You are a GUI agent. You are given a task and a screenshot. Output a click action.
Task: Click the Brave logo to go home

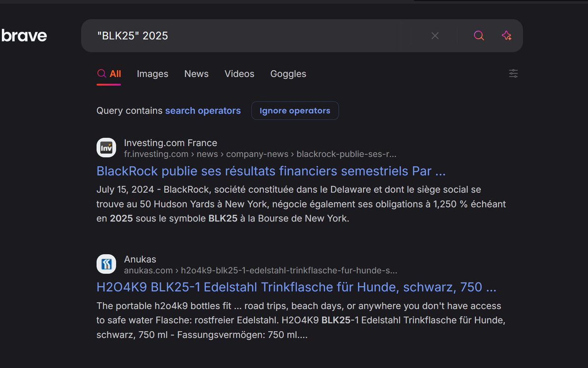tap(24, 36)
